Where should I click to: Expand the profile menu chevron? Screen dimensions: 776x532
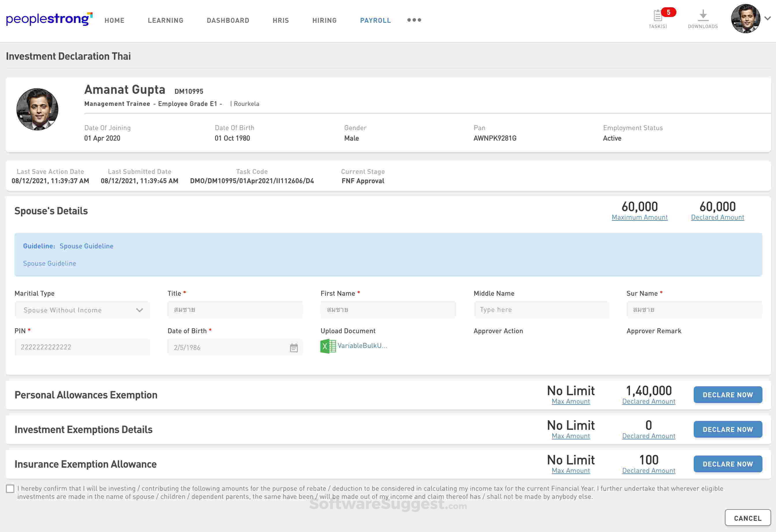(x=767, y=19)
